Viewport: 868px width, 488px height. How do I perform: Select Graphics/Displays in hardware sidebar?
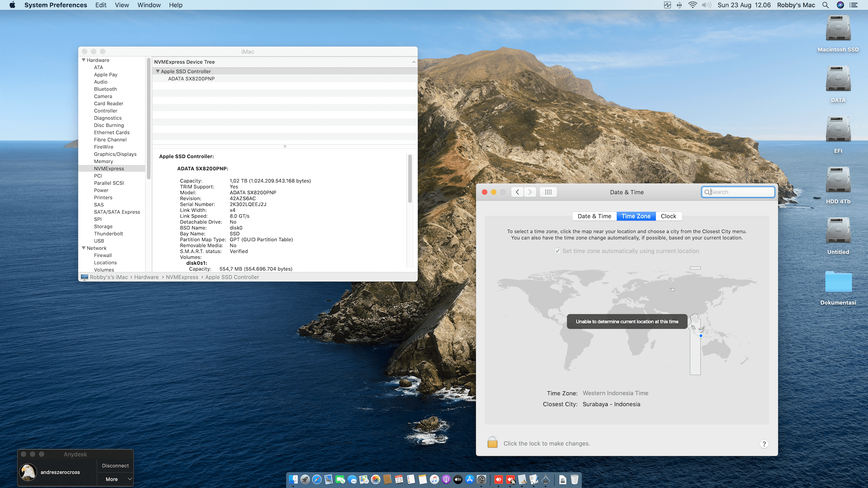click(115, 154)
